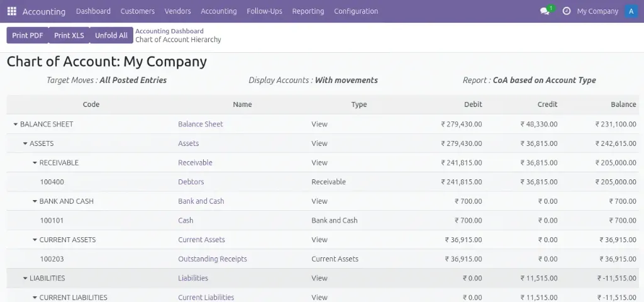Screen dimensions: 644x302
Task: Open the Configuration menu
Action: (x=356, y=11)
